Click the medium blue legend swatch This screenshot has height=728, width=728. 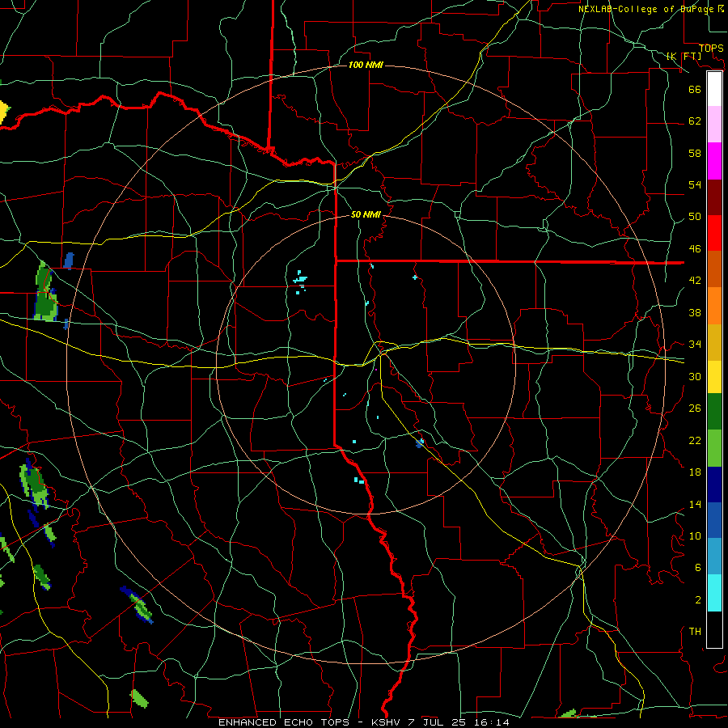pos(714,520)
